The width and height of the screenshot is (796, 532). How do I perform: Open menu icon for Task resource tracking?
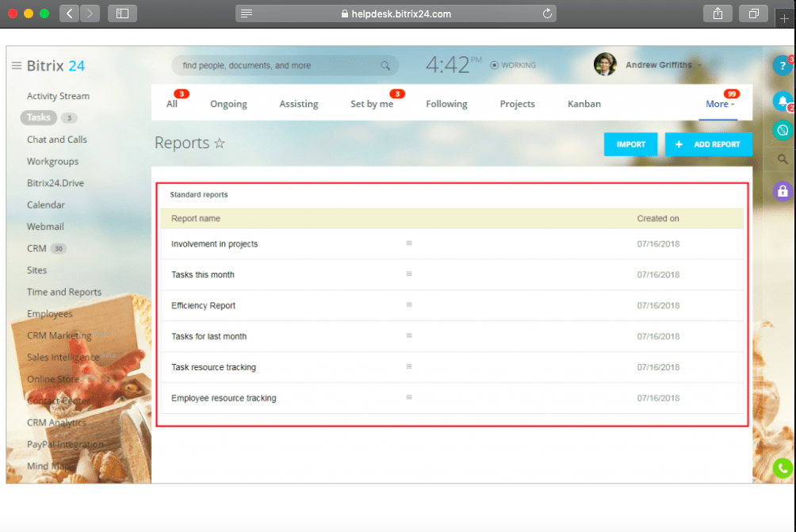(408, 366)
